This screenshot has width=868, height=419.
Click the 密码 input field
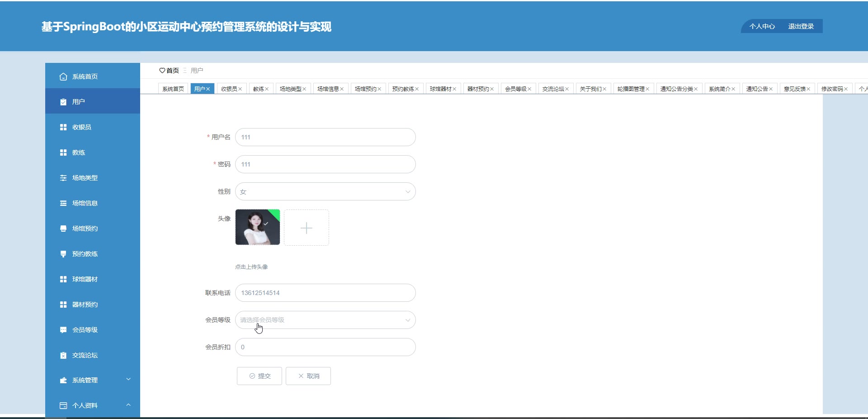pyautogui.click(x=325, y=164)
